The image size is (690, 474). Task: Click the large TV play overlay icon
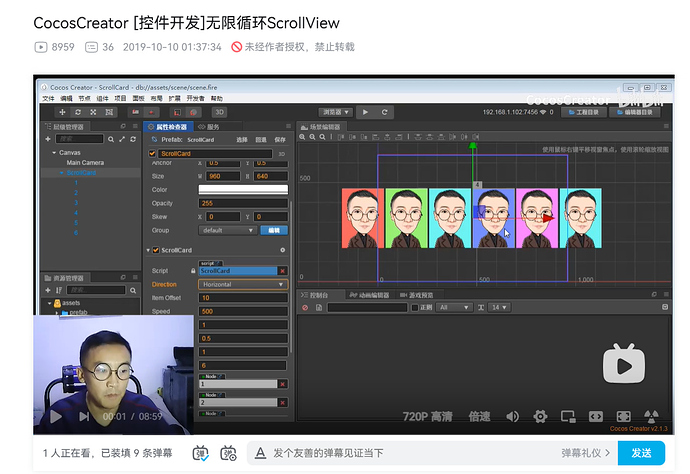coord(624,364)
